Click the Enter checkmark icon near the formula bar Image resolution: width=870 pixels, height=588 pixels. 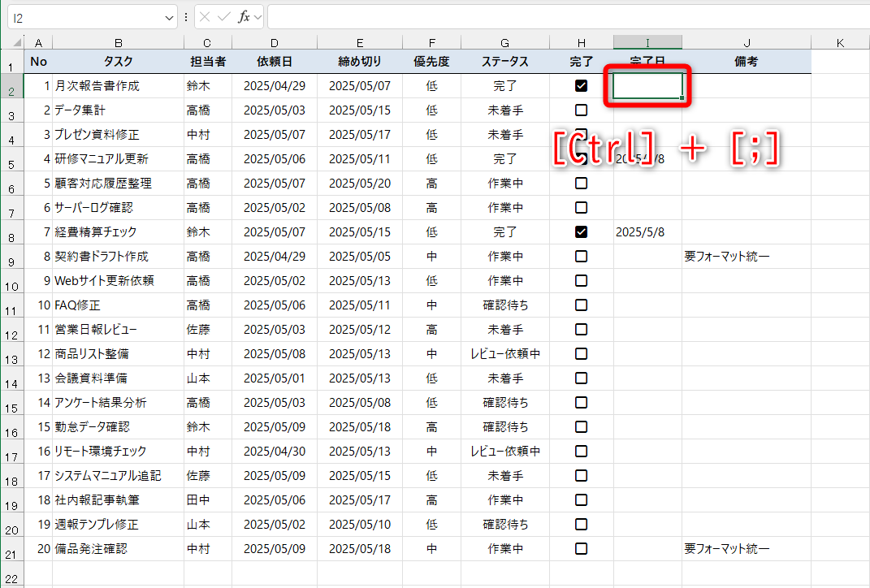(x=224, y=16)
